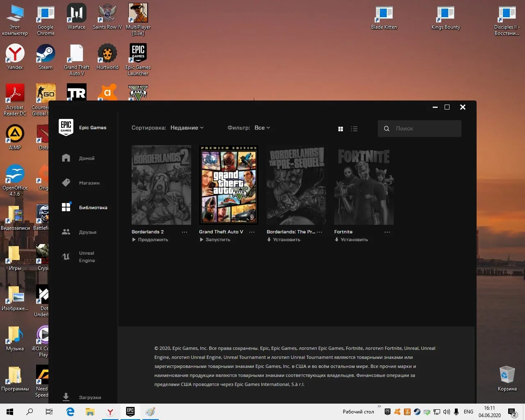Open Google Chrome desktop shortcut
This screenshot has height=420, width=525.
(46, 20)
